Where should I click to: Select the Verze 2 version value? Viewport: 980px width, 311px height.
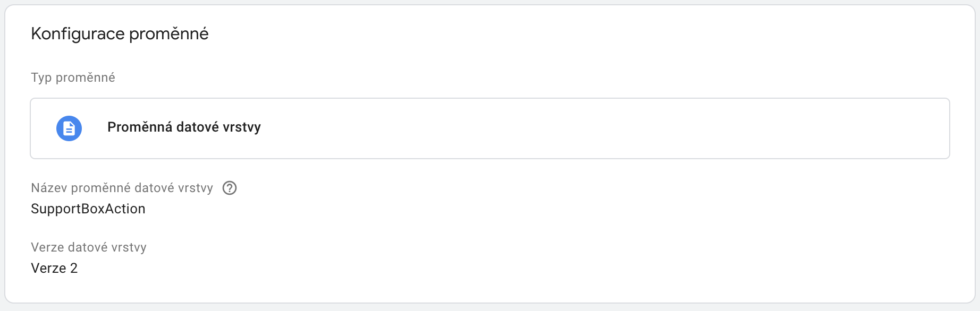54,269
